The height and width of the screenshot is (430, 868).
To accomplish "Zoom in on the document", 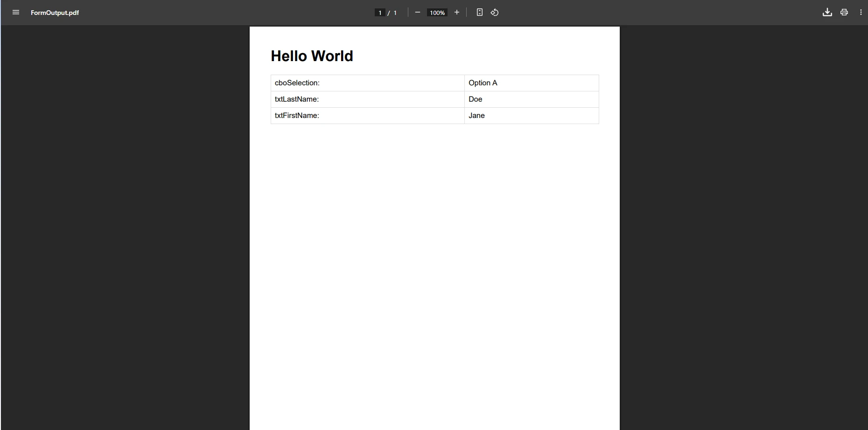I will tap(457, 13).
